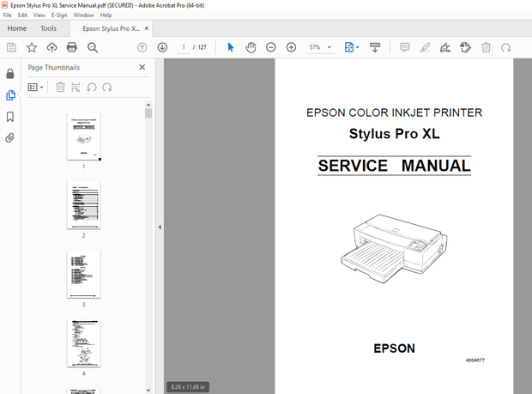Click the upload to cloud icon
The image size is (532, 394).
pyautogui.click(x=51, y=47)
